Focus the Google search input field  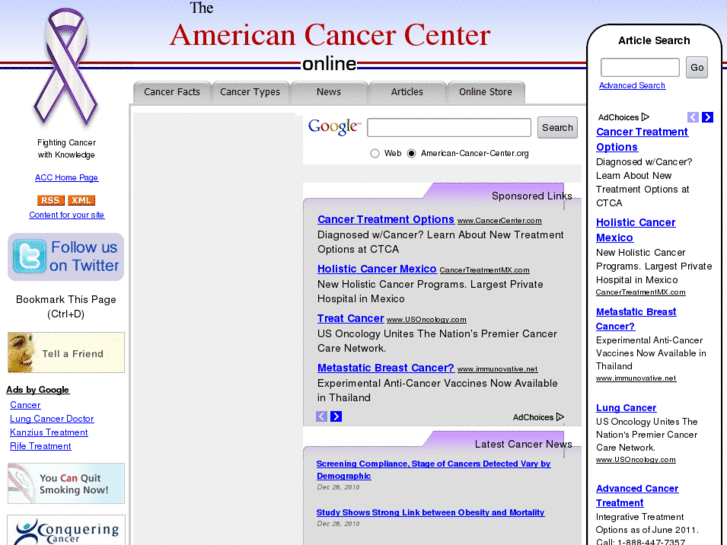(x=449, y=128)
